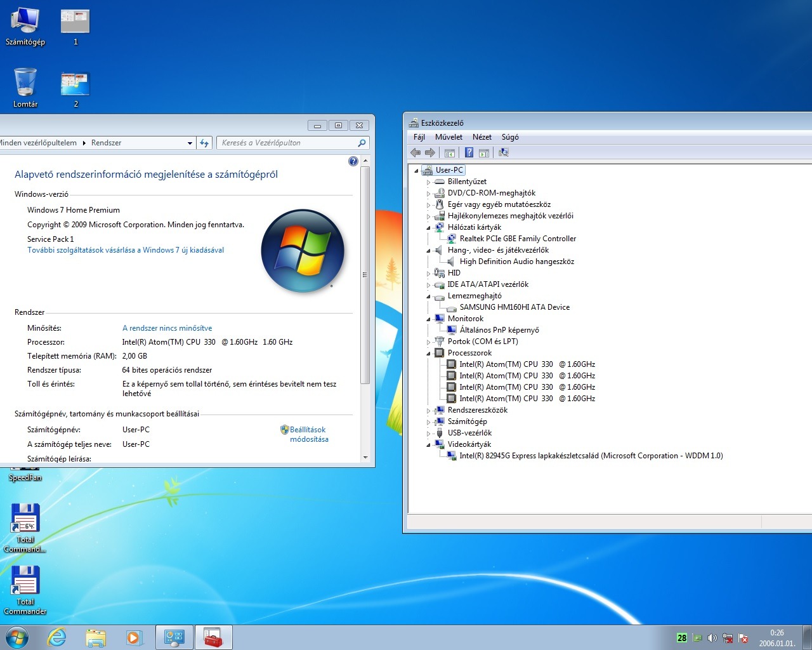Switch to Control Panel window in taskbar
This screenshot has height=650, width=812.
(174, 637)
